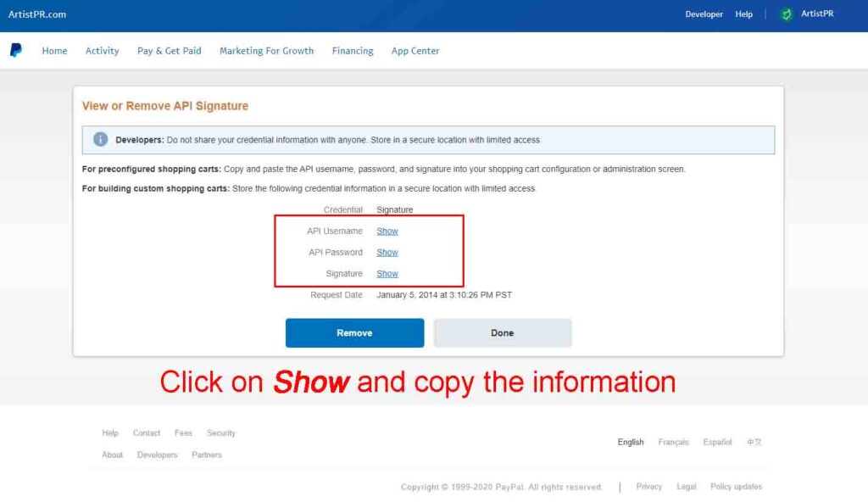The height and width of the screenshot is (502, 868).
Task: Open the Pay & Get Paid menu
Action: (169, 51)
